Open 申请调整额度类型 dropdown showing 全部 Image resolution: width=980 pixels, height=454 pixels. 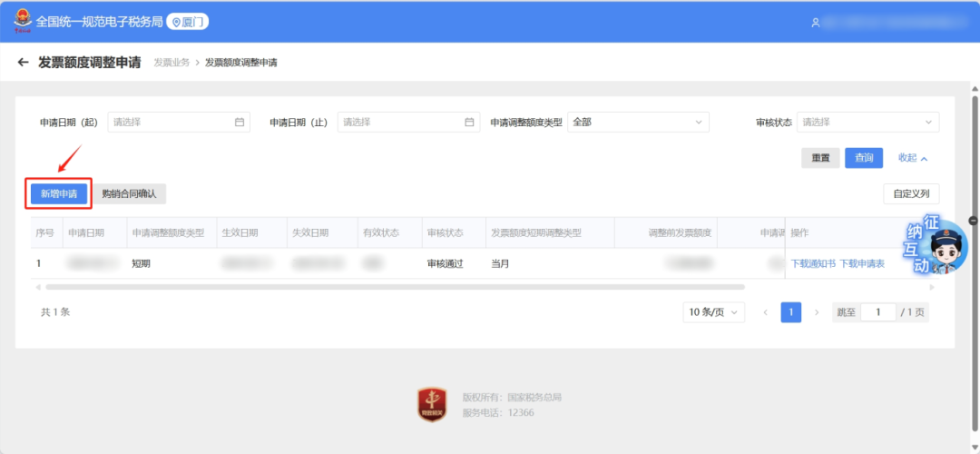click(638, 122)
